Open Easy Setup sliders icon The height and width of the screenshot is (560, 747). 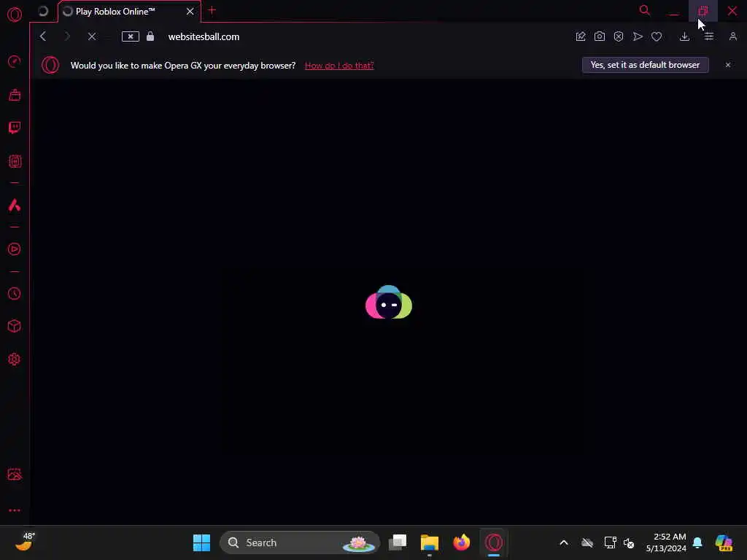click(709, 36)
